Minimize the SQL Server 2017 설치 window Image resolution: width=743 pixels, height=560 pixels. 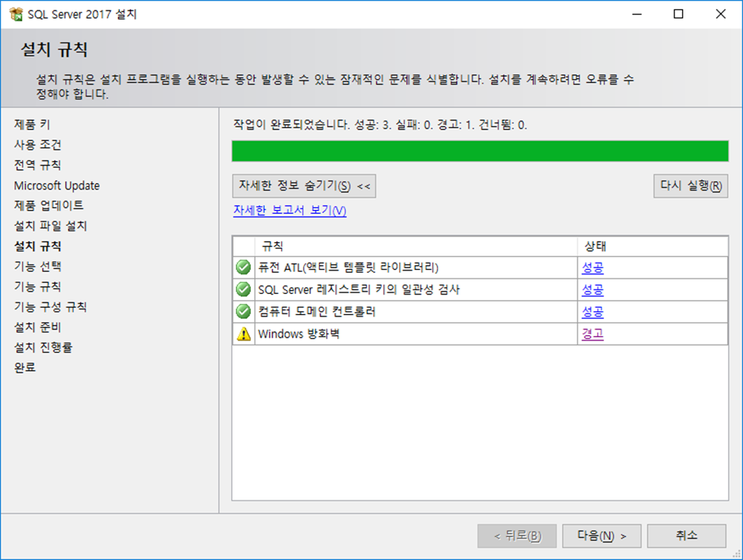(637, 14)
